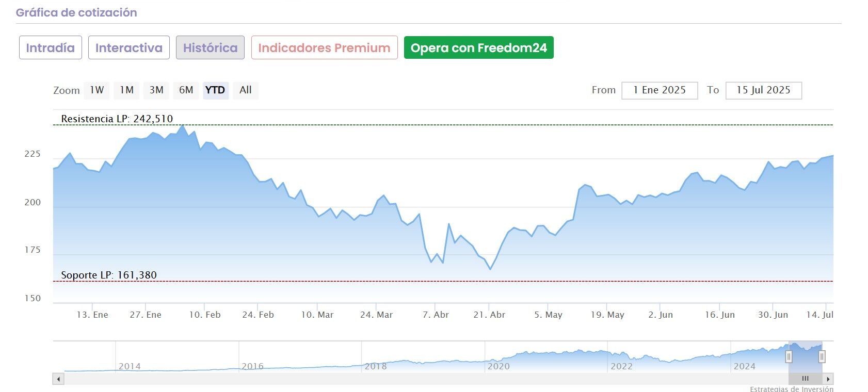Set zoom range to 1M
The width and height of the screenshot is (868, 392).
point(127,90)
